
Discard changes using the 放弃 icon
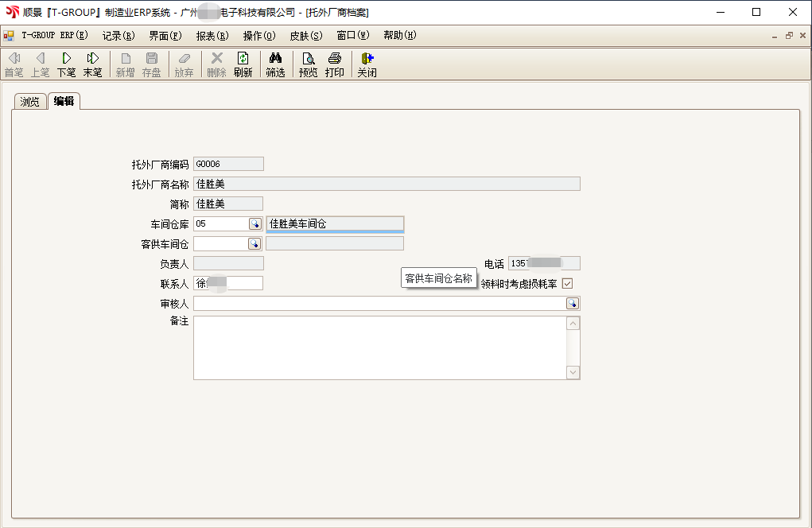(x=184, y=64)
